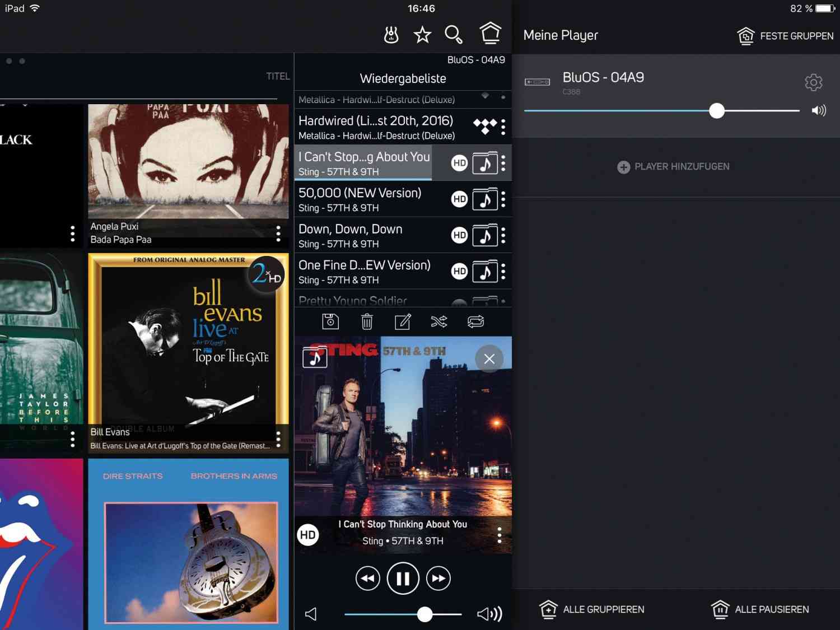Click battery indicator in status bar
Image resolution: width=840 pixels, height=630 pixels.
(825, 8)
